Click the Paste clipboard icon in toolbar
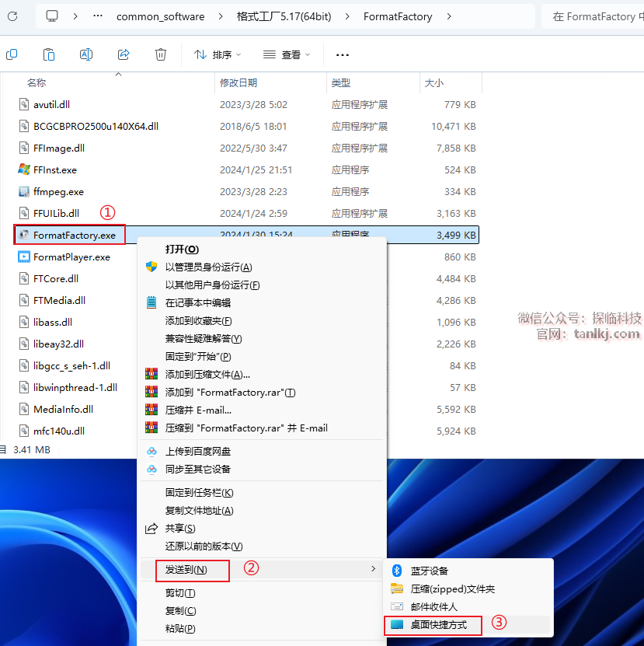Image resolution: width=644 pixels, height=646 pixels. [49, 54]
